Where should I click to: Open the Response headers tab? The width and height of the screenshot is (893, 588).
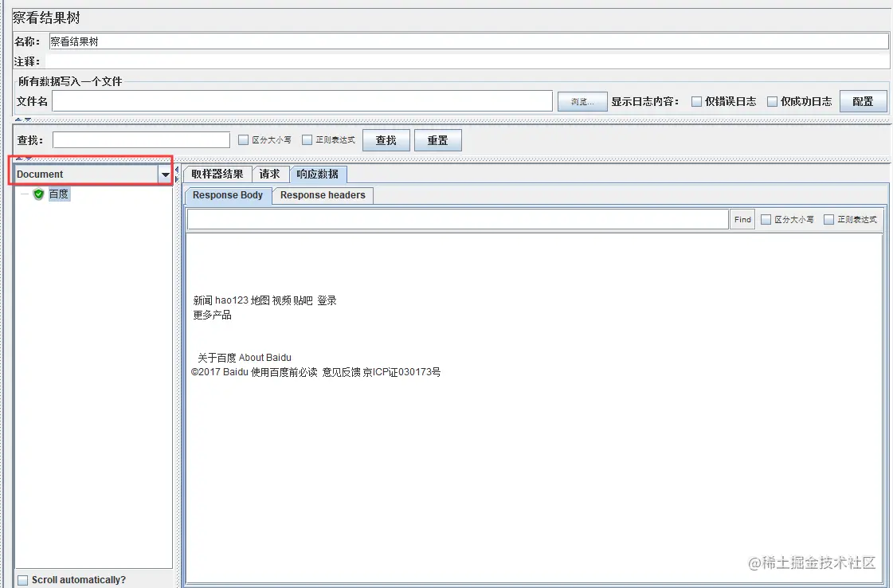tap(322, 195)
